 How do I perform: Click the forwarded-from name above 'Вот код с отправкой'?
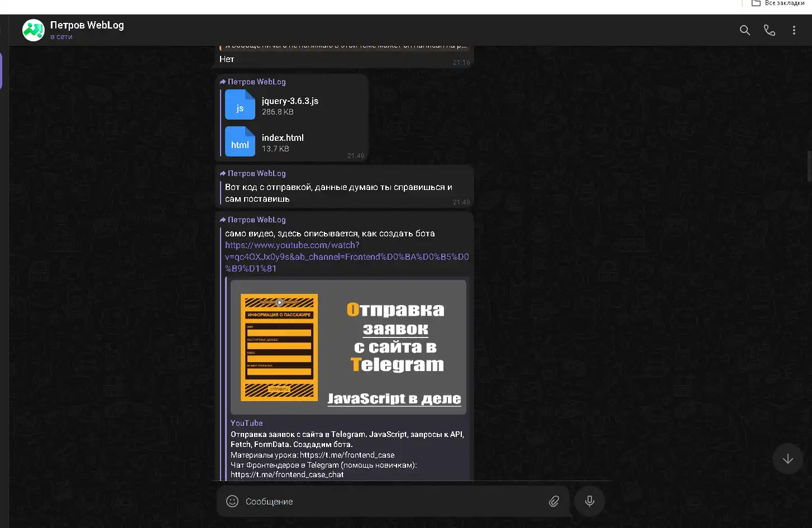pyautogui.click(x=257, y=173)
